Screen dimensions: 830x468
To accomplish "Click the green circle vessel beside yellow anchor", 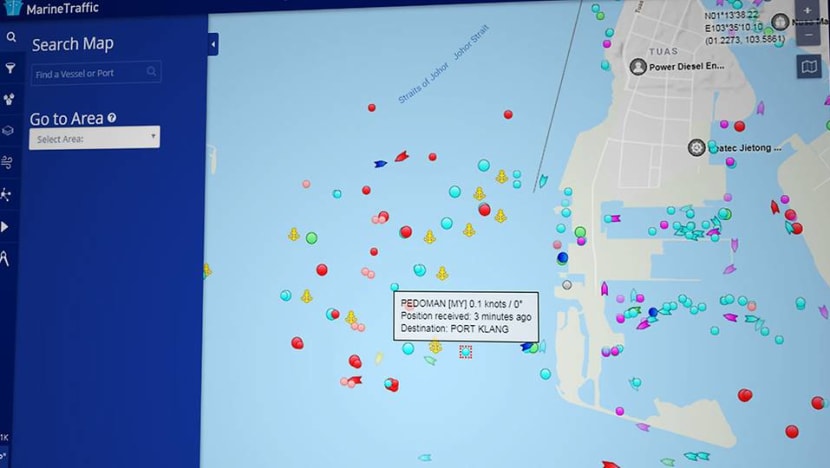I will tap(312, 238).
